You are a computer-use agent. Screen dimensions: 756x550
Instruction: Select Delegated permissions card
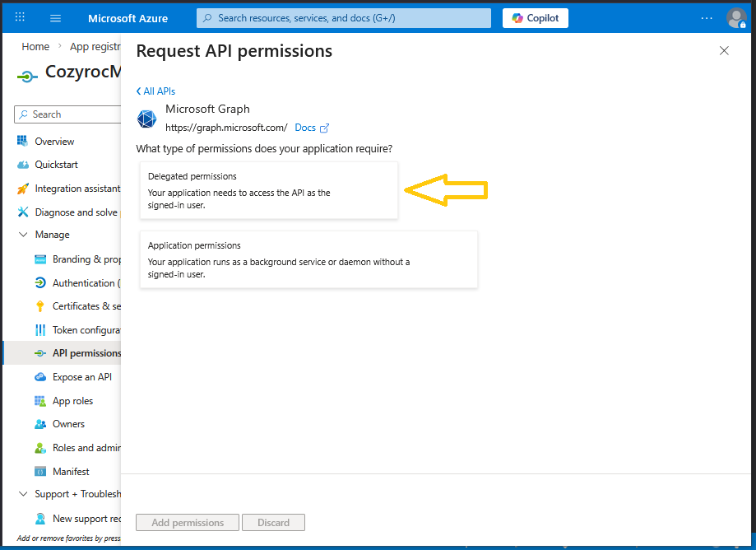point(269,190)
